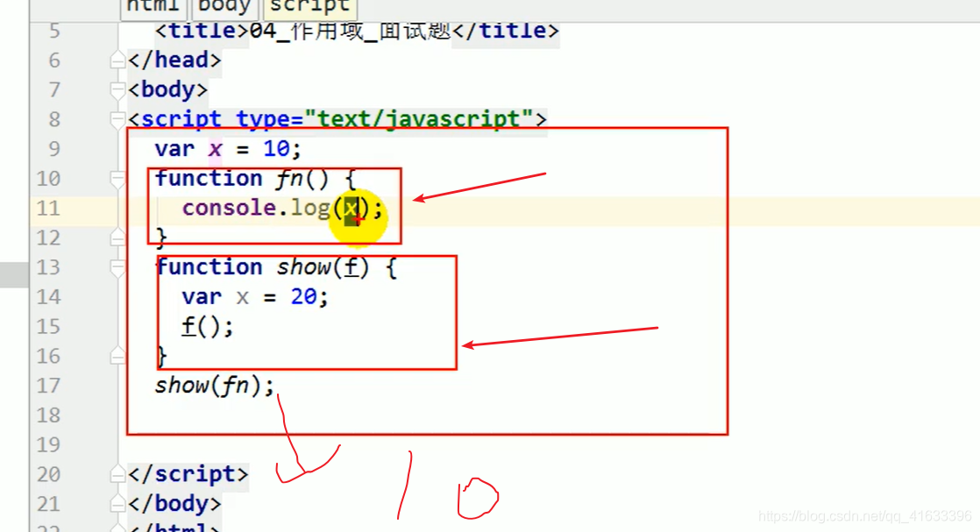Screen dimensions: 980x532
Task: Place cursor on 'var x = 10;'
Action: click(228, 149)
